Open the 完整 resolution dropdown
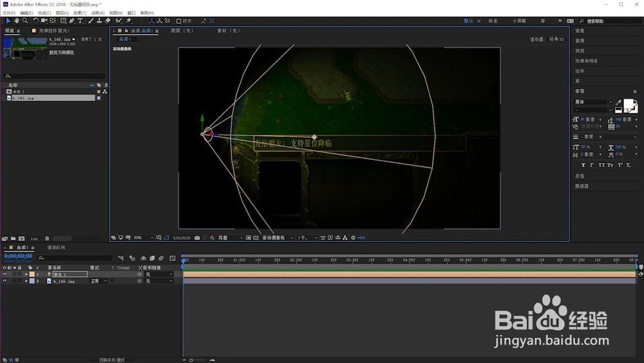The height and width of the screenshot is (363, 644). [x=231, y=238]
